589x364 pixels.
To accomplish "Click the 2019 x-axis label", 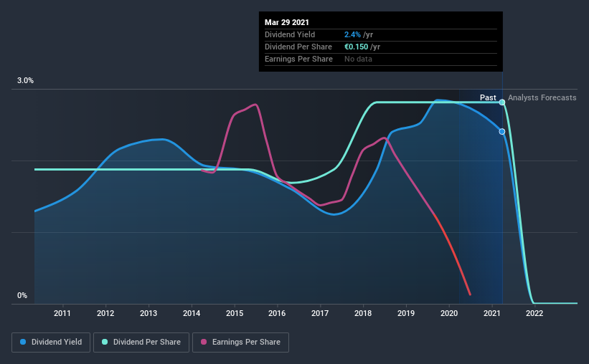I will coord(406,313).
